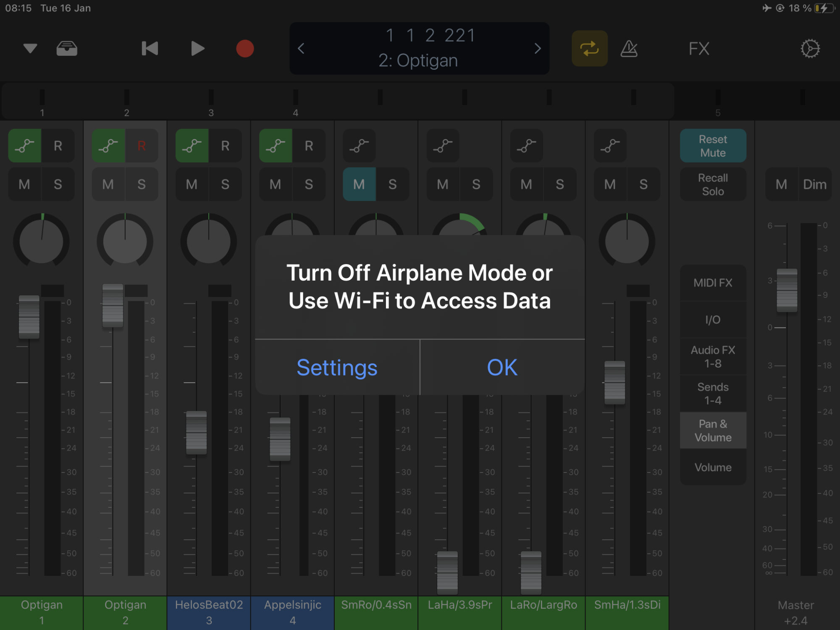Click the Master volume fader handle

point(787,290)
